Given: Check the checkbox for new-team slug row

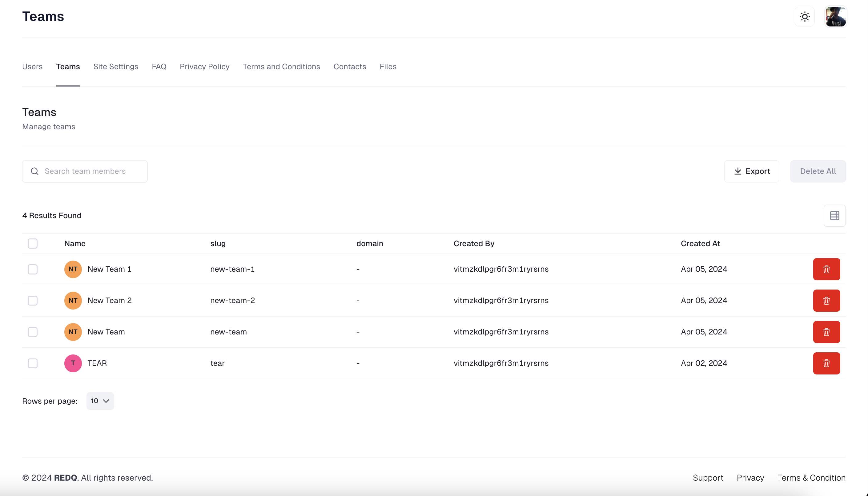Looking at the screenshot, I should (33, 332).
